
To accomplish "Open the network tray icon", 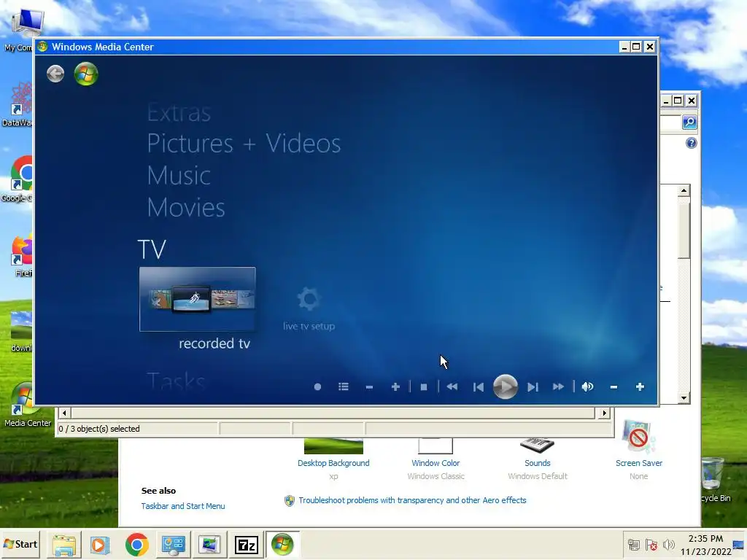I will coord(634,545).
